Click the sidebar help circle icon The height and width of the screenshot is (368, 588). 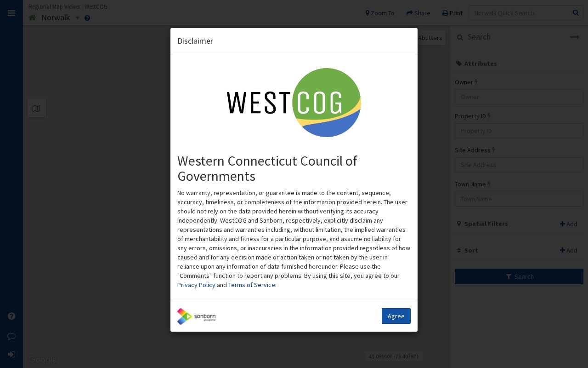(x=11, y=316)
